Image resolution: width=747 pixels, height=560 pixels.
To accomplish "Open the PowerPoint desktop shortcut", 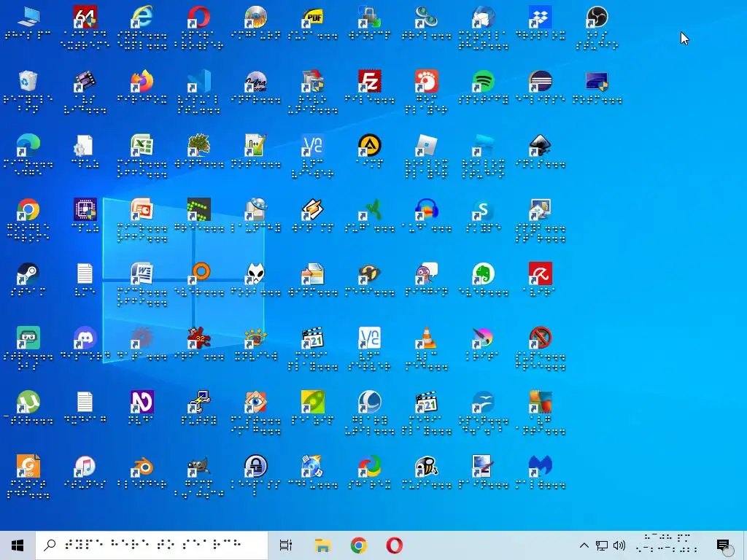I will coord(142,209).
